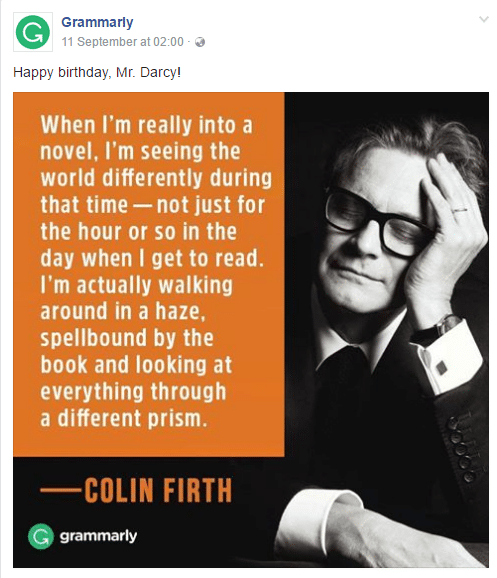Click the jacket sleeve buttons

[x=461, y=448]
